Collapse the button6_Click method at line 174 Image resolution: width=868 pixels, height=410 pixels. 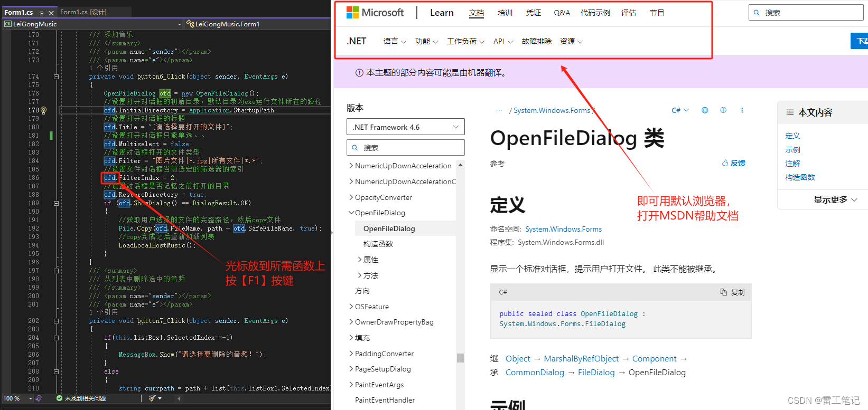[56, 77]
